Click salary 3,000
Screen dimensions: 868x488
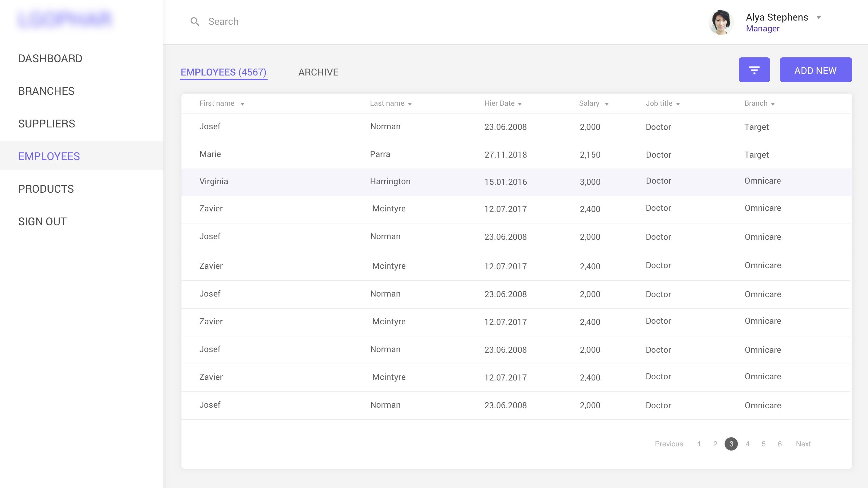(x=590, y=182)
